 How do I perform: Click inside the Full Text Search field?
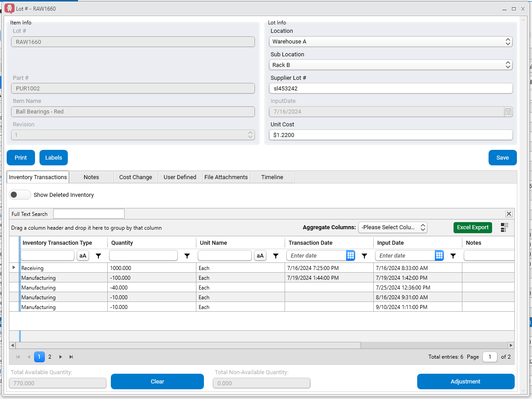(x=89, y=213)
